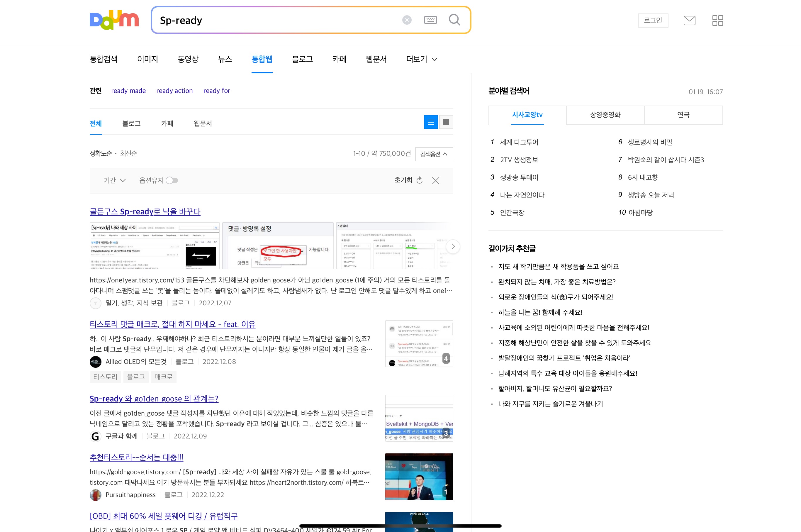Clear the search field with X icon
Image resolution: width=801 pixels, height=532 pixels.
tap(407, 20)
